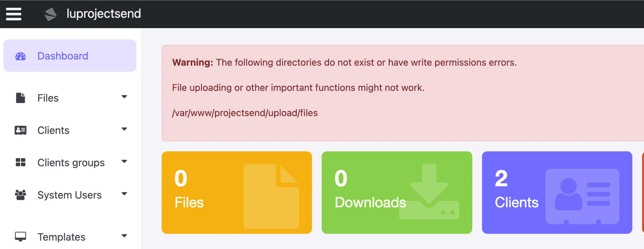Select the System Users group icon
Screen dimensions: 644x249
pyautogui.click(x=20, y=194)
